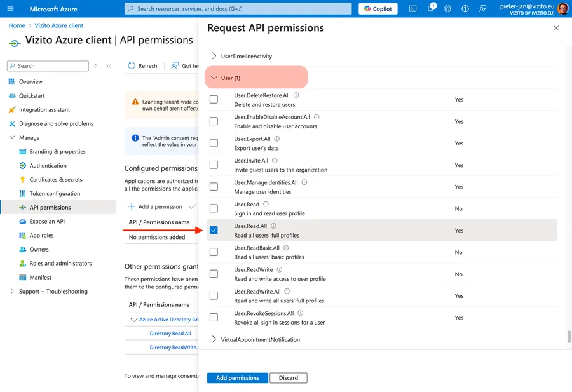
Task: Click inside the sidebar Search field
Action: tap(48, 65)
